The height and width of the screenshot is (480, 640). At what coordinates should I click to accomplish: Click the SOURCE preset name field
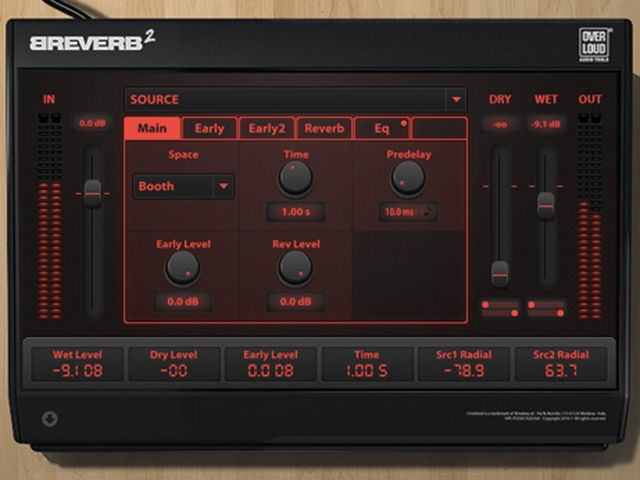pyautogui.click(x=286, y=99)
